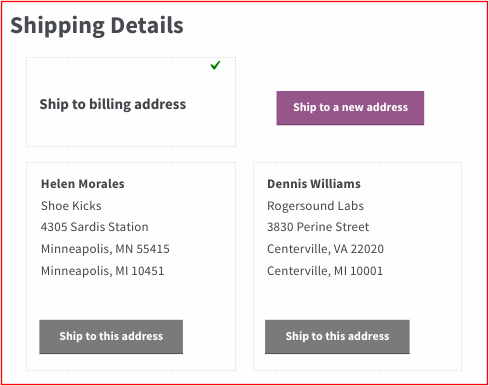Select the Helen Morales name text
Screen dimensions: 489x386
tap(83, 184)
